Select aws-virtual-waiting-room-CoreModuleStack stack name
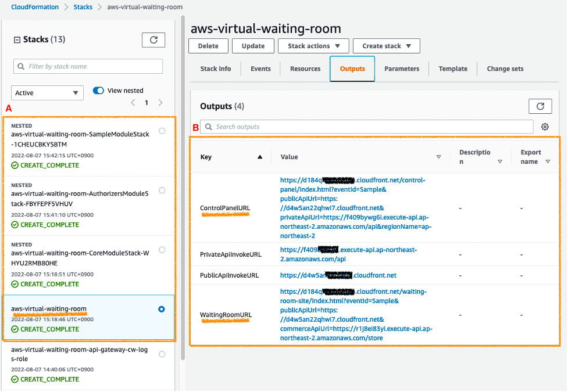The height and width of the screenshot is (392, 568). [x=80, y=258]
